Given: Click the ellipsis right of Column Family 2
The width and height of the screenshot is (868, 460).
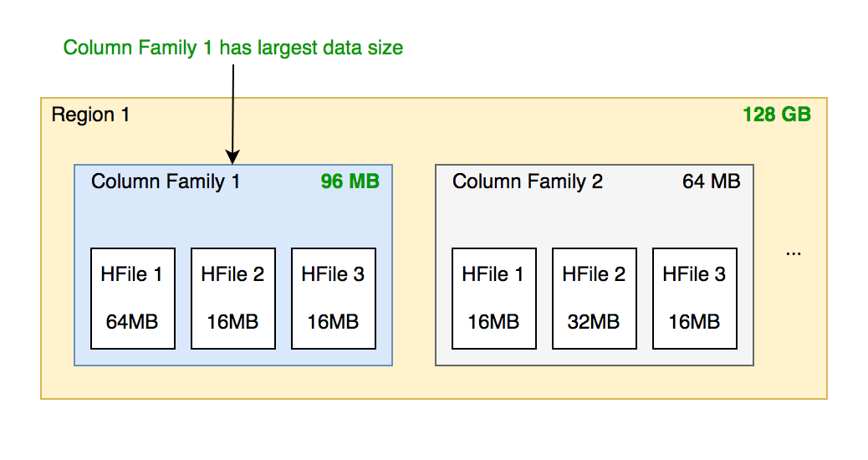Looking at the screenshot, I should tap(794, 252).
